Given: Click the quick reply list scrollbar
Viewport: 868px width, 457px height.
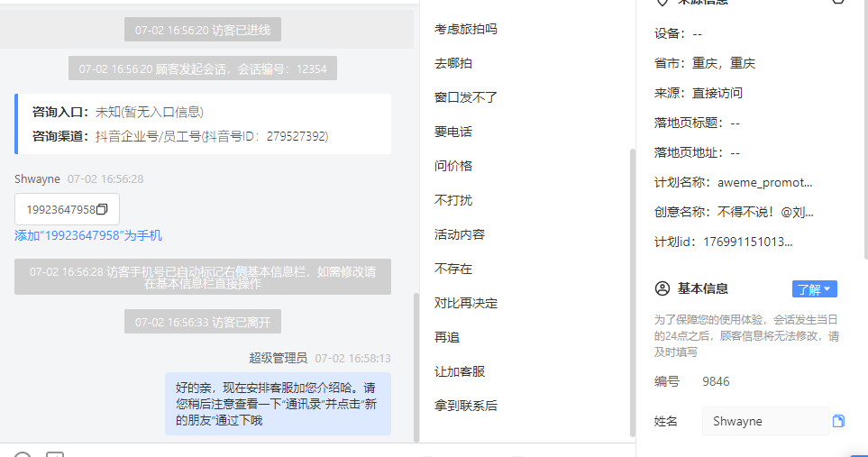Looking at the screenshot, I should pos(632,292).
